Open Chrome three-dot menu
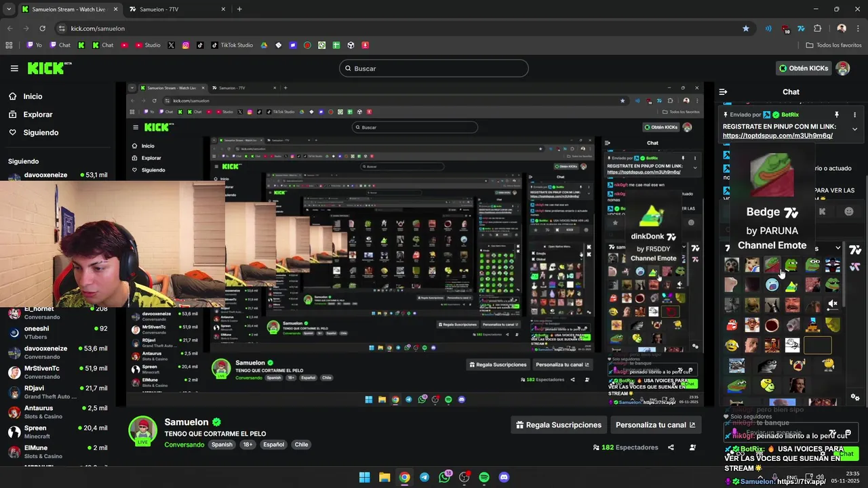The height and width of the screenshot is (488, 868). tap(858, 28)
